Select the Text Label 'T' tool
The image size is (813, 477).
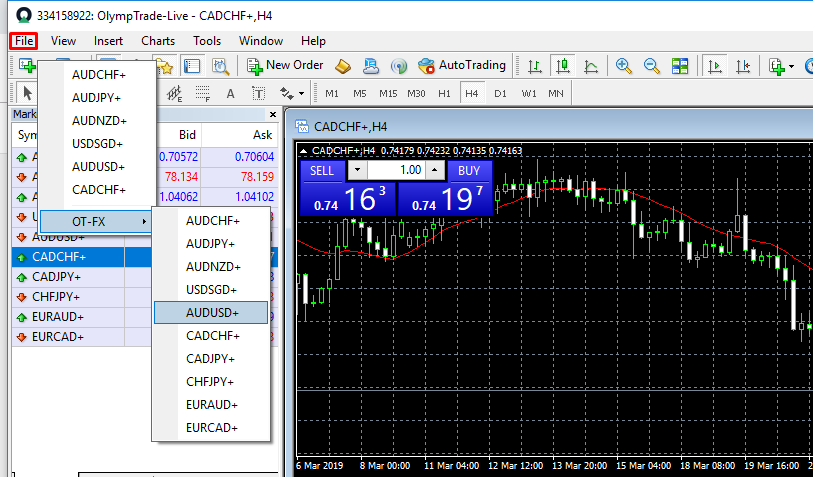[258, 93]
